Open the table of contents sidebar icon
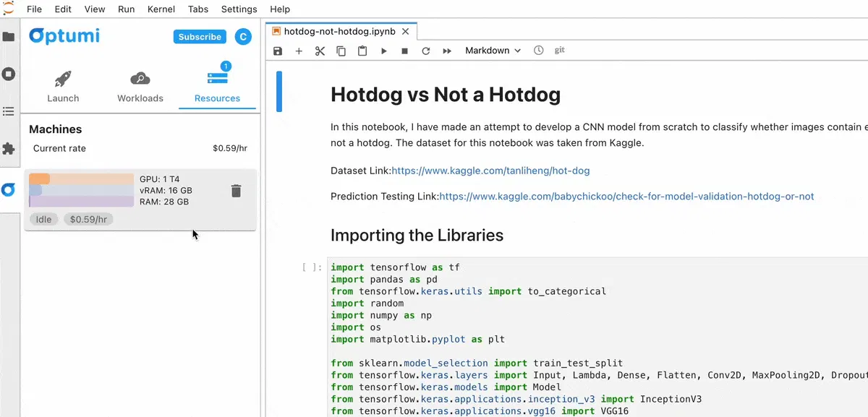 [9, 111]
